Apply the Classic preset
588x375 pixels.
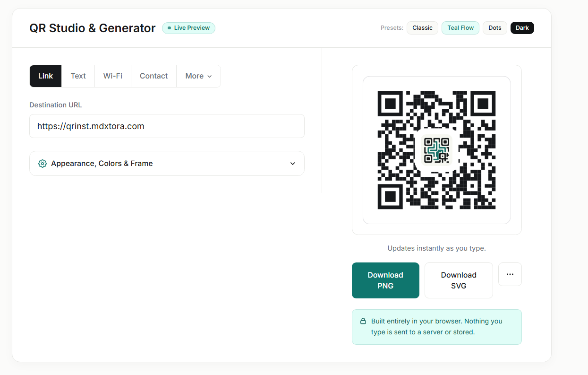tap(422, 28)
